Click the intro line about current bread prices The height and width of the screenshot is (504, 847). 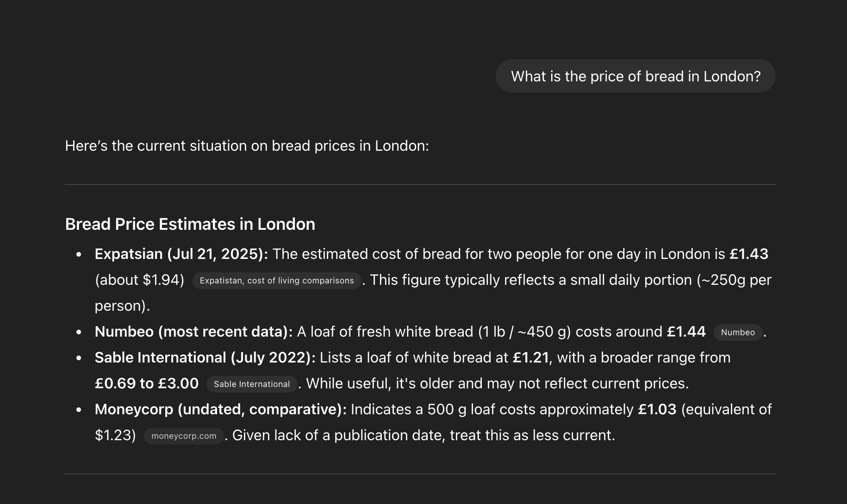point(247,146)
